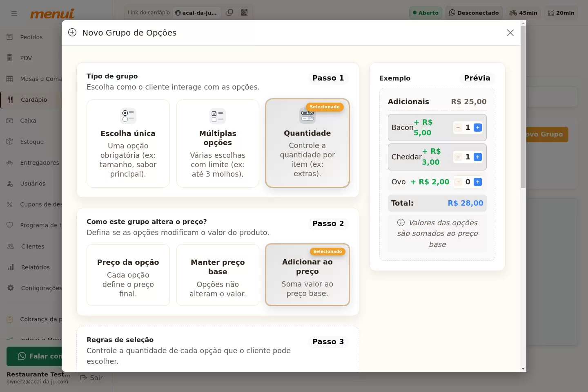Screen dimensions: 588x392
Task: Open the Pedidos menu item
Action: click(31, 37)
